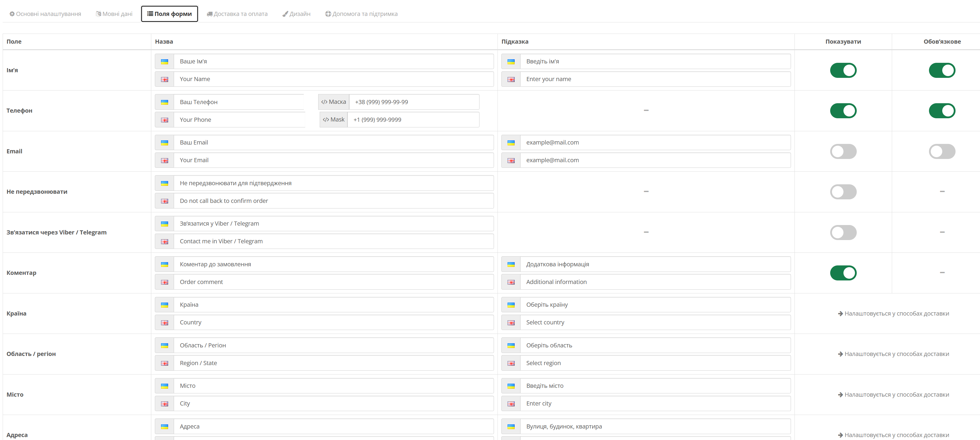Screen dimensions: 980x440
Task: Click the +38 (999) 999-99-99 mask input
Action: (x=414, y=102)
